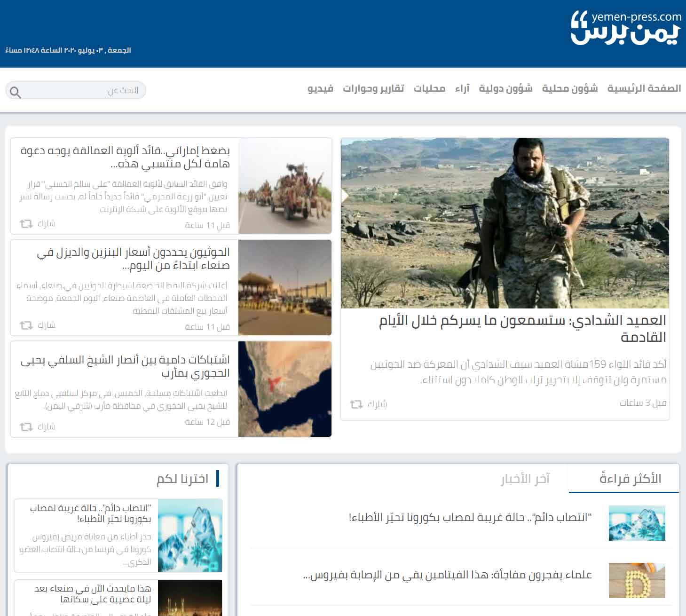Click summary text أكد قائد اللواء 159
This screenshot has width=686, height=616.
coord(519,372)
